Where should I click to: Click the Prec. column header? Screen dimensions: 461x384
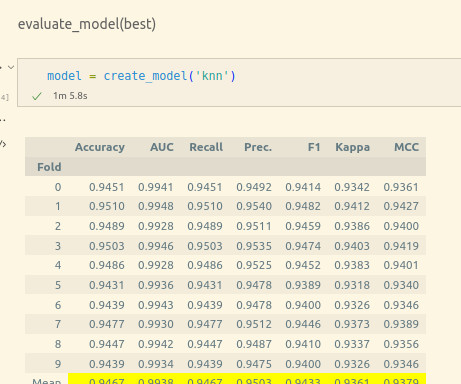(258, 147)
